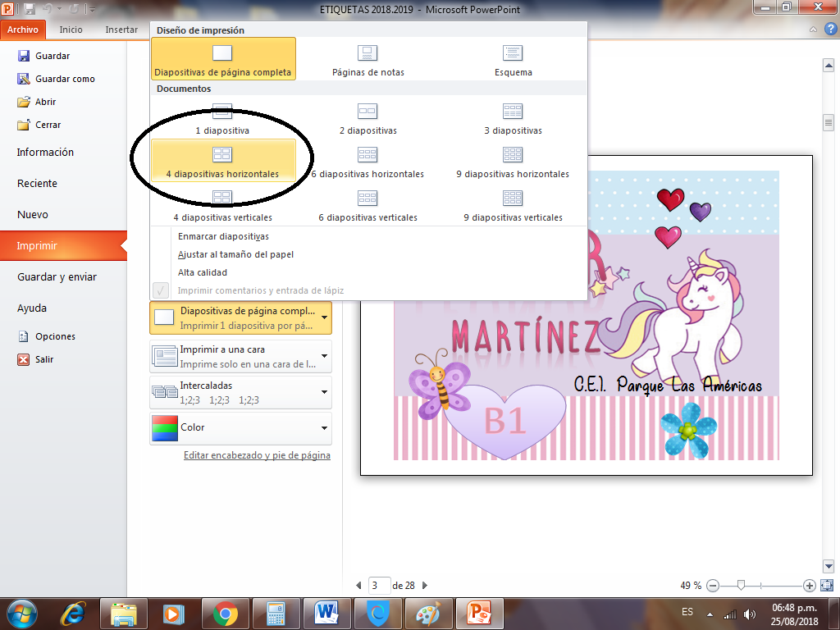Toggle Alta calidad printing option
This screenshot has height=630, width=840.
(x=203, y=272)
